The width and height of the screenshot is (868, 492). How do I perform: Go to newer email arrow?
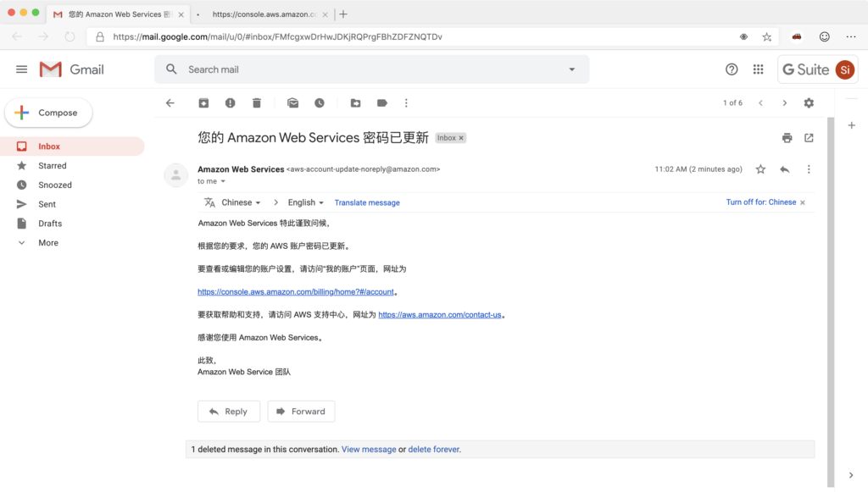click(760, 102)
